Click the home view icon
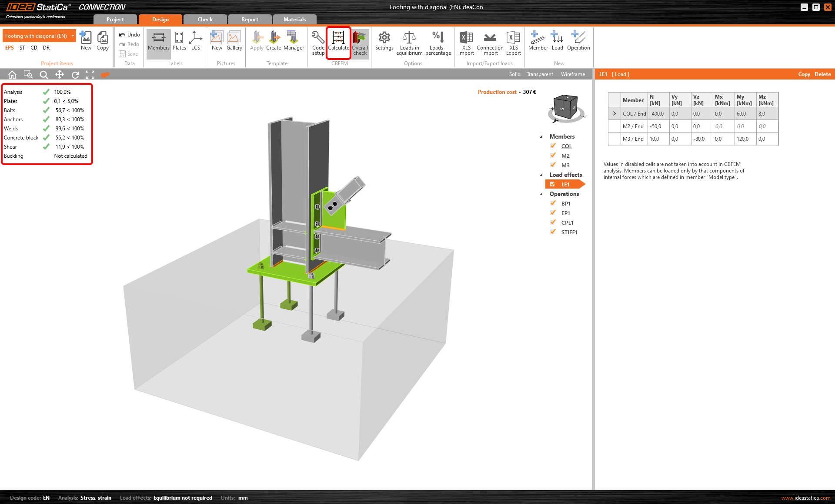835x504 pixels. click(x=12, y=75)
